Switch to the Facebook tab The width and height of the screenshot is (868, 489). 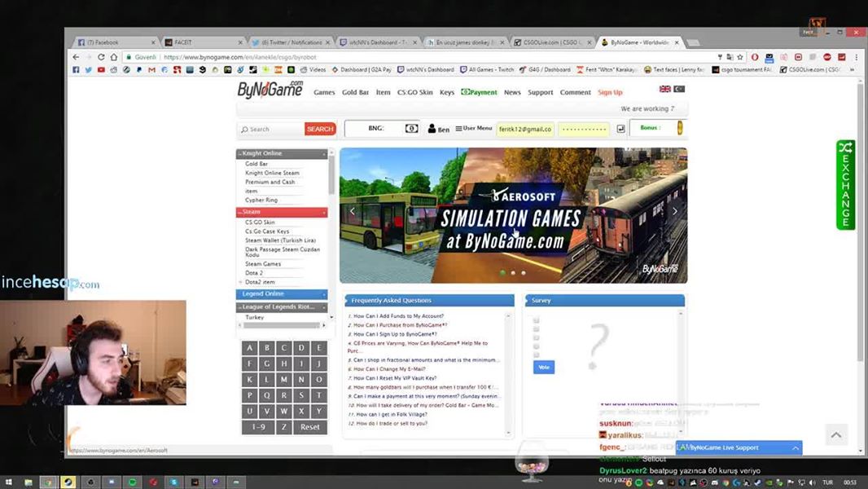[x=115, y=42]
